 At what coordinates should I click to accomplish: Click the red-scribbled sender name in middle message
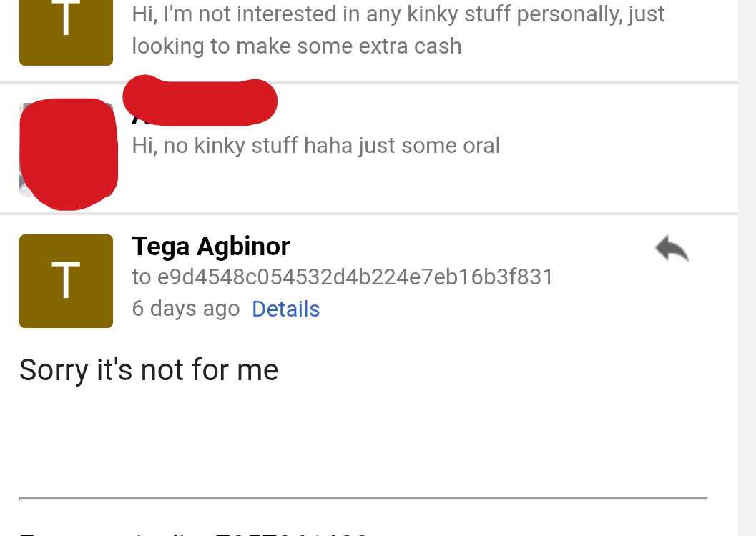pyautogui.click(x=200, y=101)
